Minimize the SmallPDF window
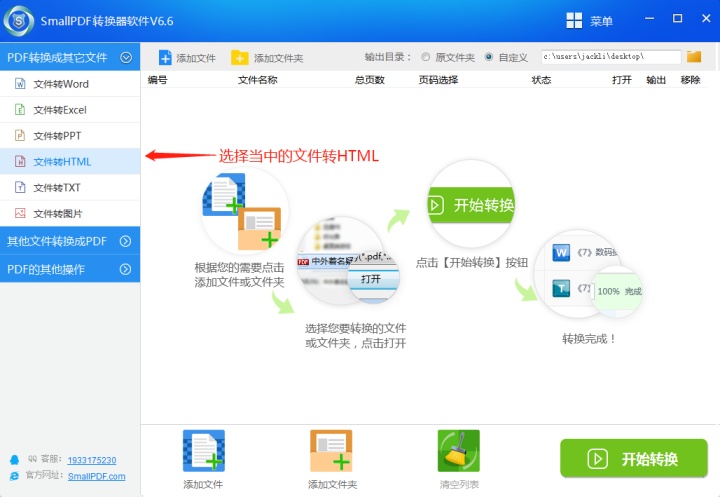 [649, 19]
